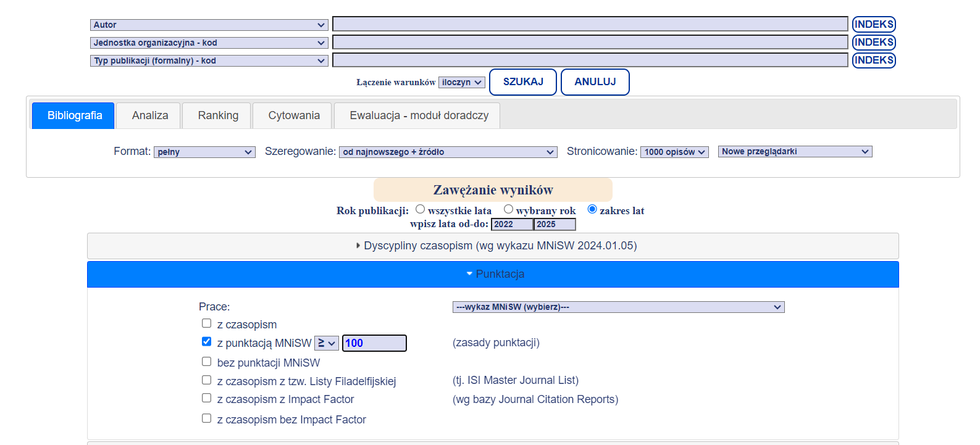This screenshot has height=445, width=980.
Task: Check the 'bez punktacji MNiSW' checkbox
Action: pyautogui.click(x=206, y=362)
